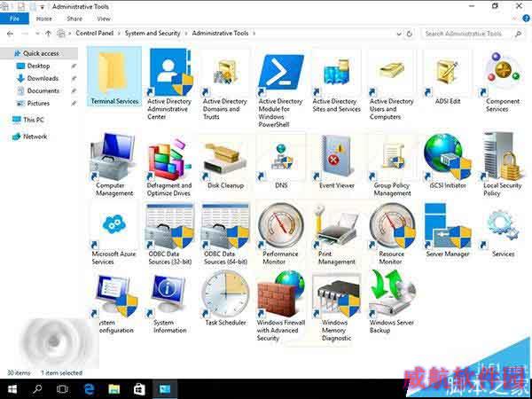This screenshot has width=532, height=399.
Task: Select Downloads in the navigation pane
Action: [43, 78]
